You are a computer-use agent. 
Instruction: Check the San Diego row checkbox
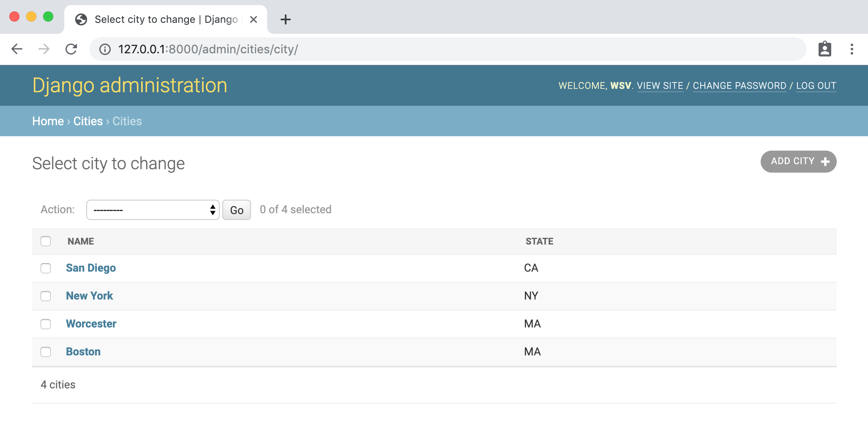click(x=46, y=268)
